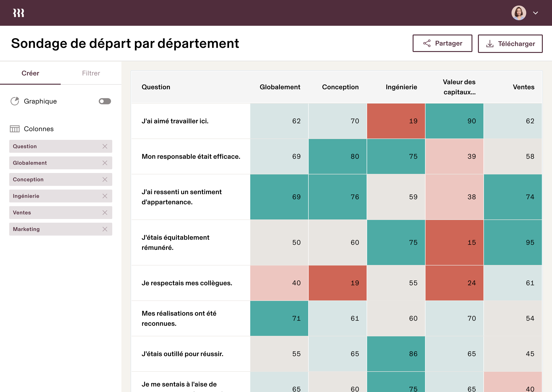Remove the Marketing column chip
Image resolution: width=552 pixels, height=392 pixels.
pyautogui.click(x=105, y=229)
